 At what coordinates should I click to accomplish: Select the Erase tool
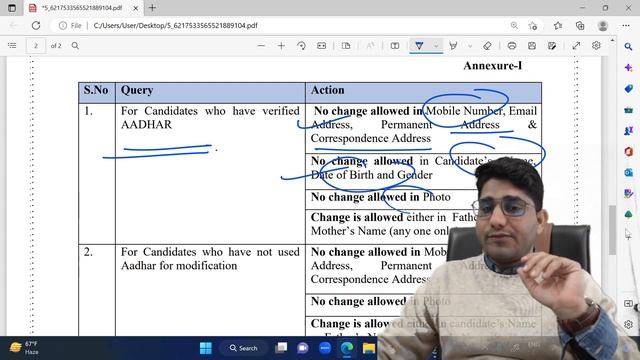[x=487, y=46]
